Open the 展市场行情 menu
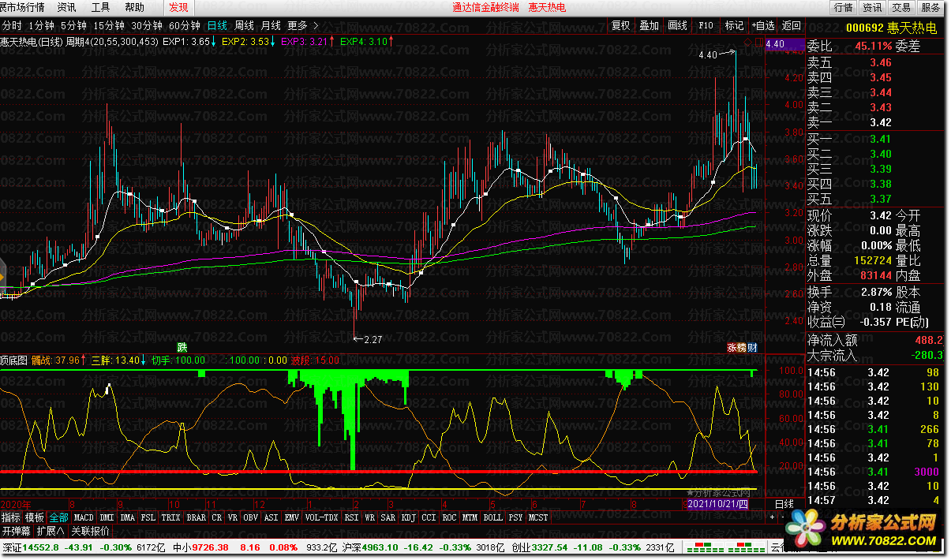 [22, 7]
